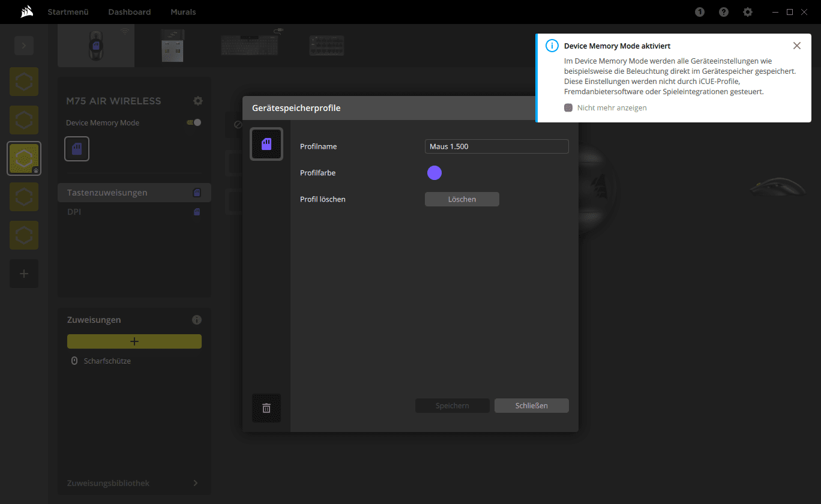Open the help question mark icon

(x=724, y=12)
